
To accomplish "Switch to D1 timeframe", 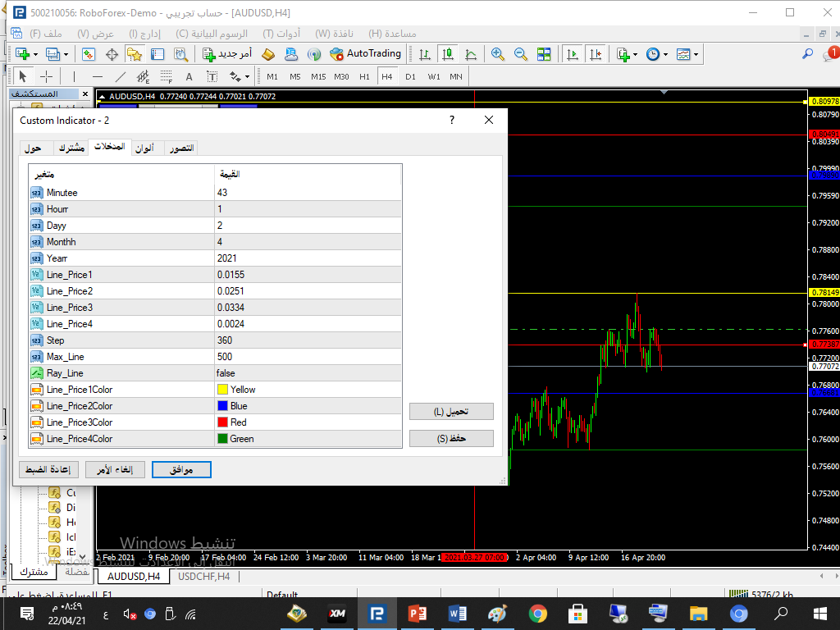I will click(x=410, y=76).
